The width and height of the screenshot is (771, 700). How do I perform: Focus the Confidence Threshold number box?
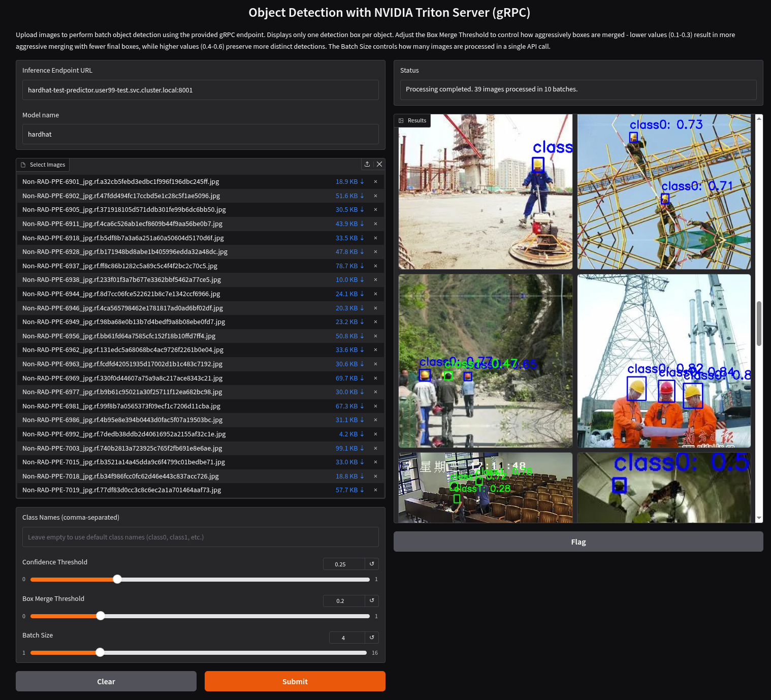(x=344, y=564)
